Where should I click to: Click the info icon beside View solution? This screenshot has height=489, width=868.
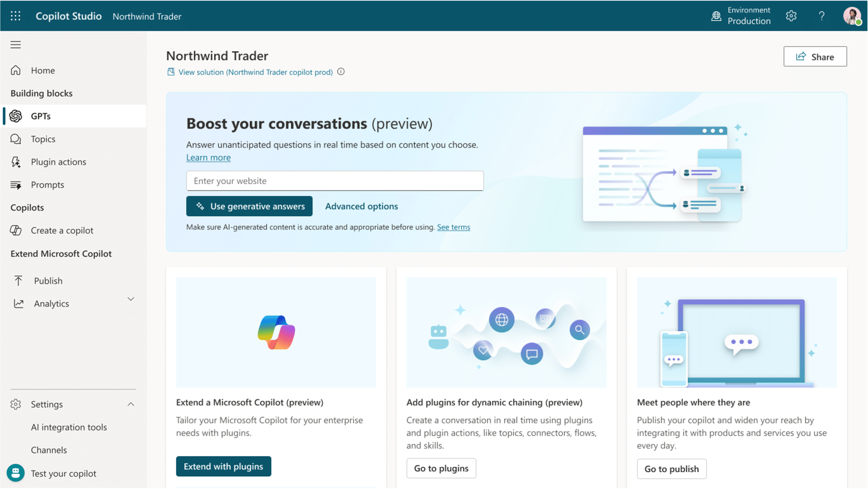(x=341, y=71)
